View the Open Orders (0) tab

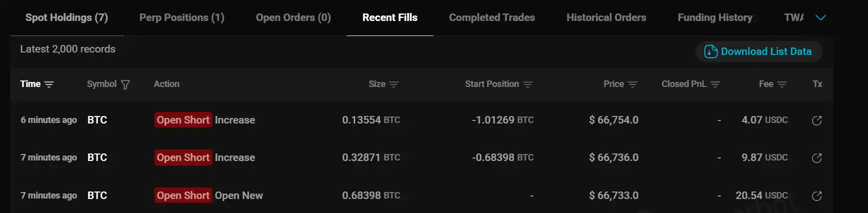pyautogui.click(x=293, y=17)
